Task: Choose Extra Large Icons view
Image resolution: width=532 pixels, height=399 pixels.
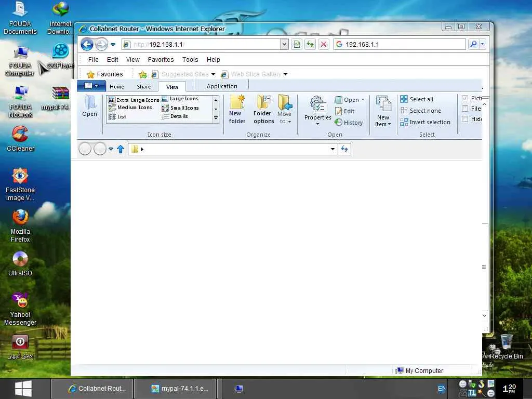Action: 134,100
